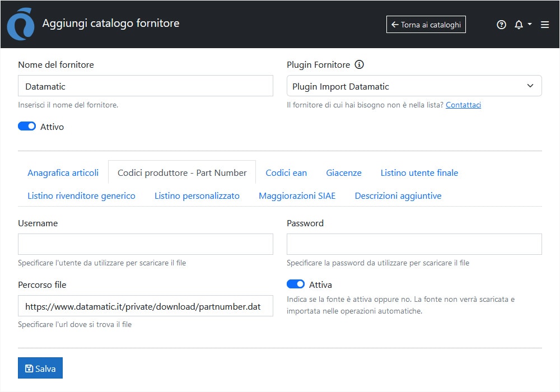
Task: Open the Plugin Import Datamatic dropdown
Action: click(414, 86)
